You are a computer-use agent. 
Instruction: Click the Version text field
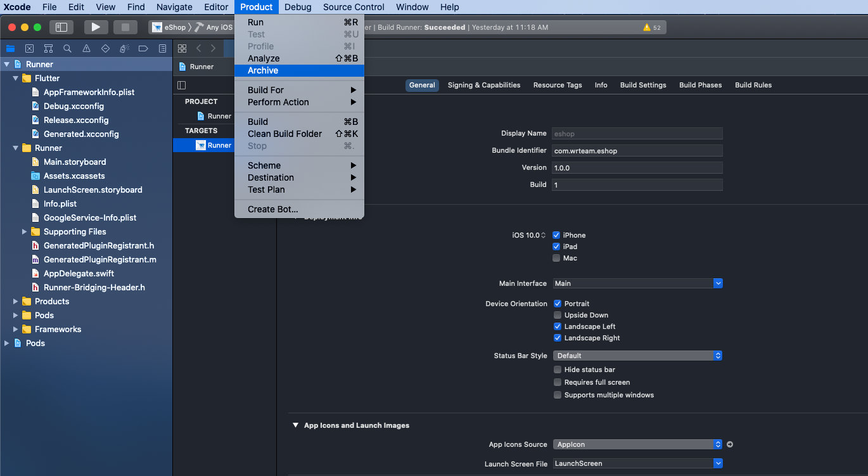coord(637,167)
